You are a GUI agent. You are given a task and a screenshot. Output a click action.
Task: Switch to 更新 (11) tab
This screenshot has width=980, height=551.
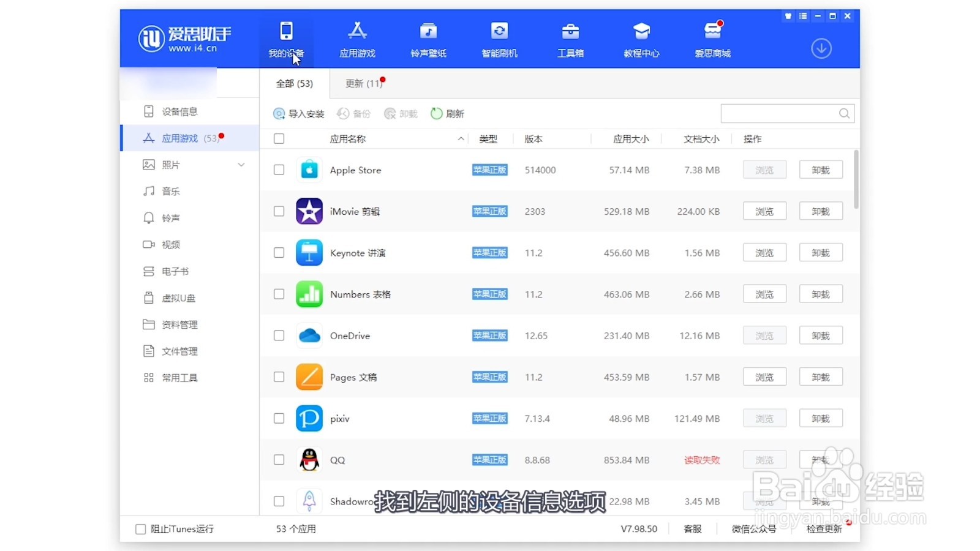365,83
